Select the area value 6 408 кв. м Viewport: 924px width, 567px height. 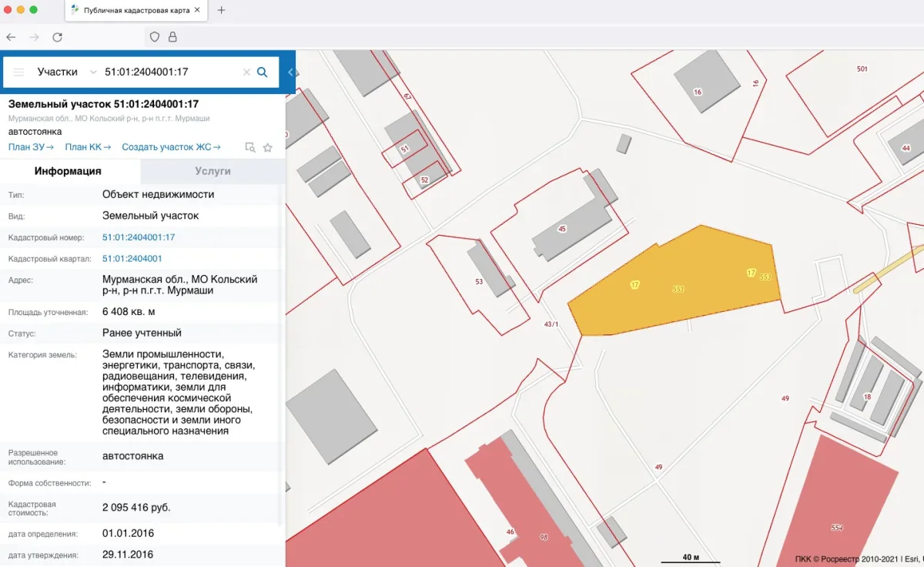(129, 312)
